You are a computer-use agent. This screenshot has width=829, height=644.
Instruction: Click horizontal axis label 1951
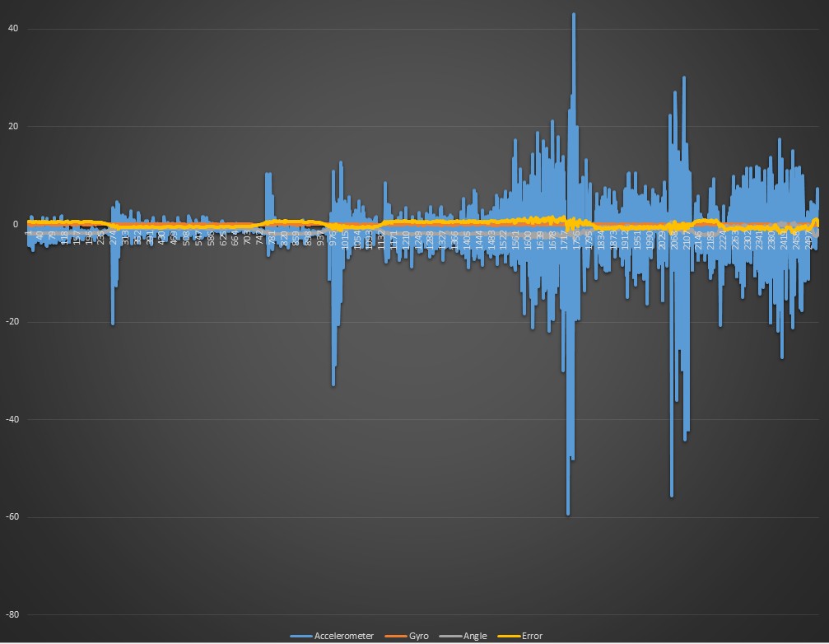pyautogui.click(x=636, y=239)
